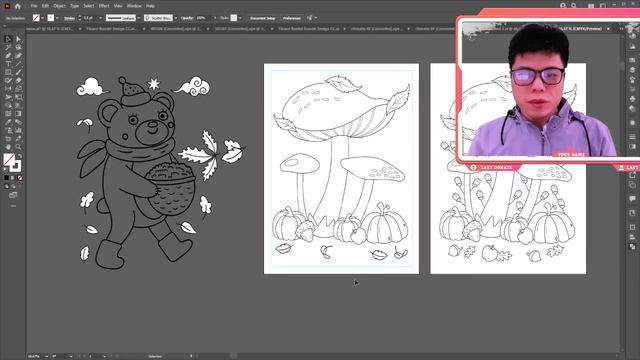This screenshot has width=640, height=360.
Task: Open Stroke panel link in control bar
Action: tap(69, 18)
